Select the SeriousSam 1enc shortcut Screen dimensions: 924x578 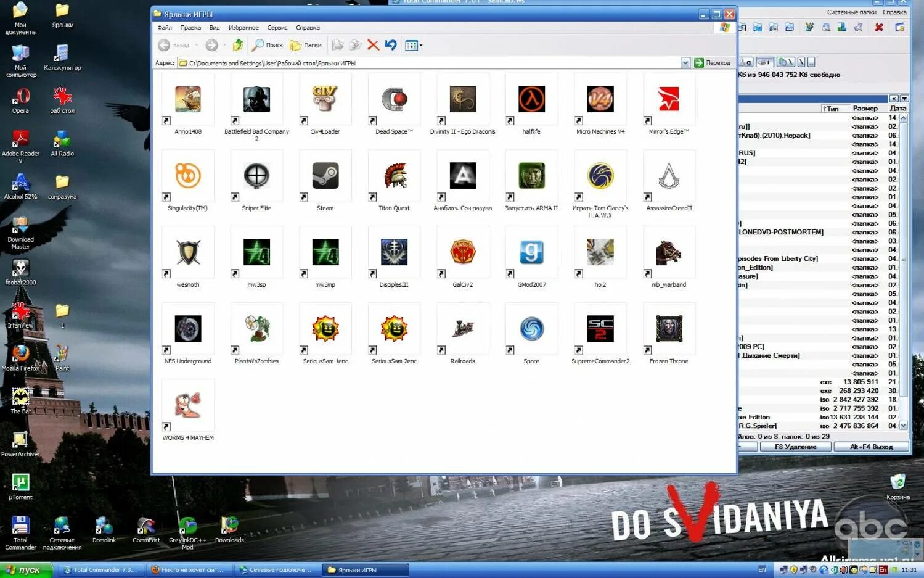(x=325, y=329)
